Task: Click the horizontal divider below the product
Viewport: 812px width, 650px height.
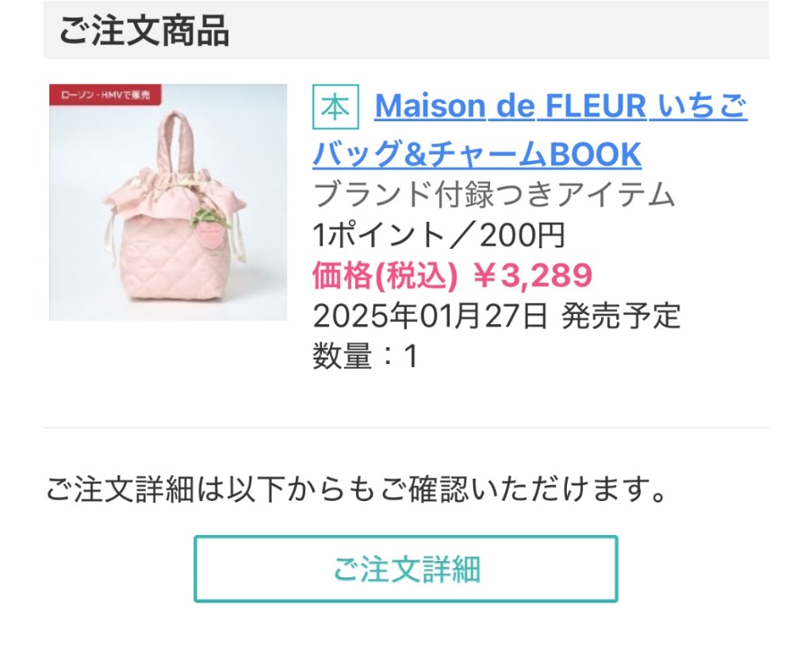Action: click(406, 428)
